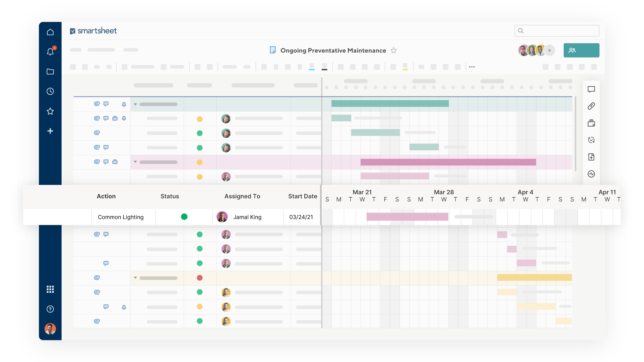Open Activity Log icon in right rail
The height and width of the screenshot is (362, 644).
[x=591, y=174]
